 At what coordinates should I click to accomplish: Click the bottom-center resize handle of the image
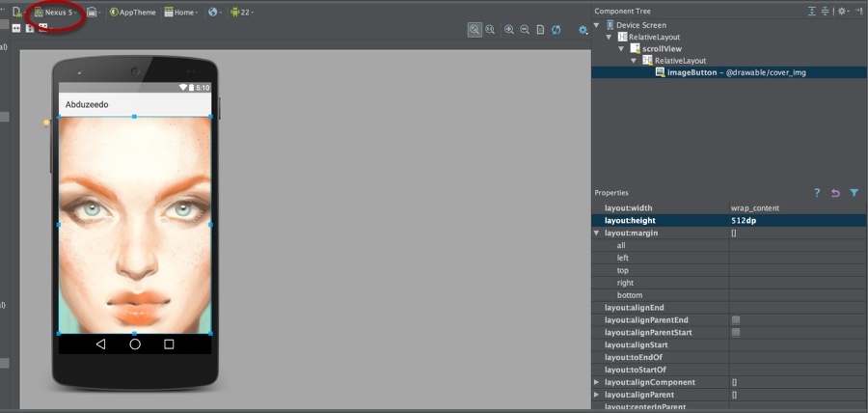134,333
